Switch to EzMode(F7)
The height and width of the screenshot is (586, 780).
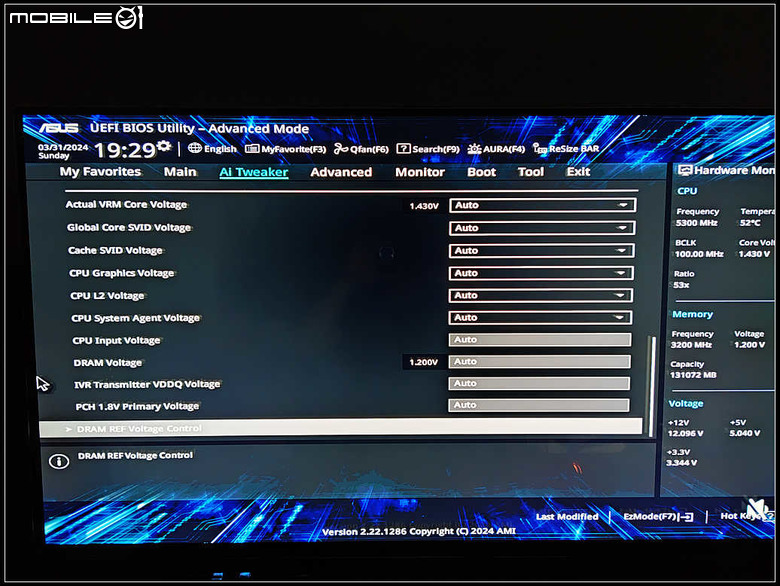point(658,517)
